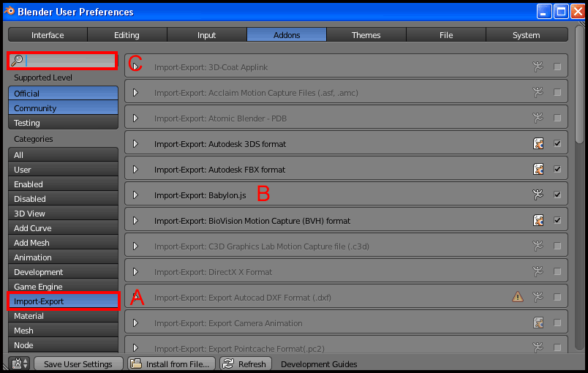
Task: Enable the Testing supported level filter
Action: (x=63, y=123)
